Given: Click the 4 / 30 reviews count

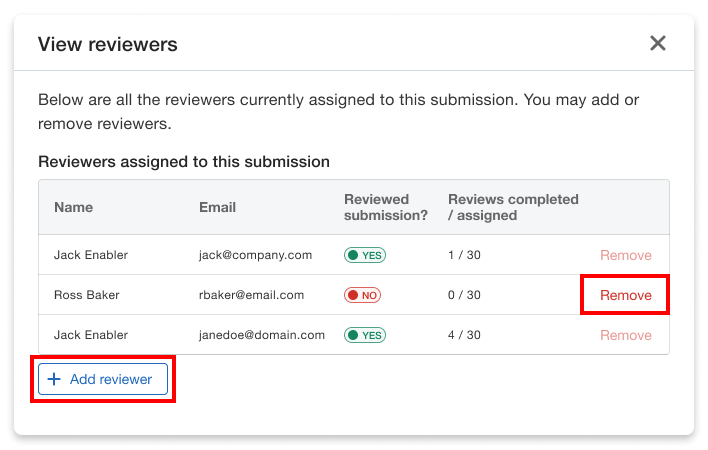Looking at the screenshot, I should pyautogui.click(x=464, y=335).
